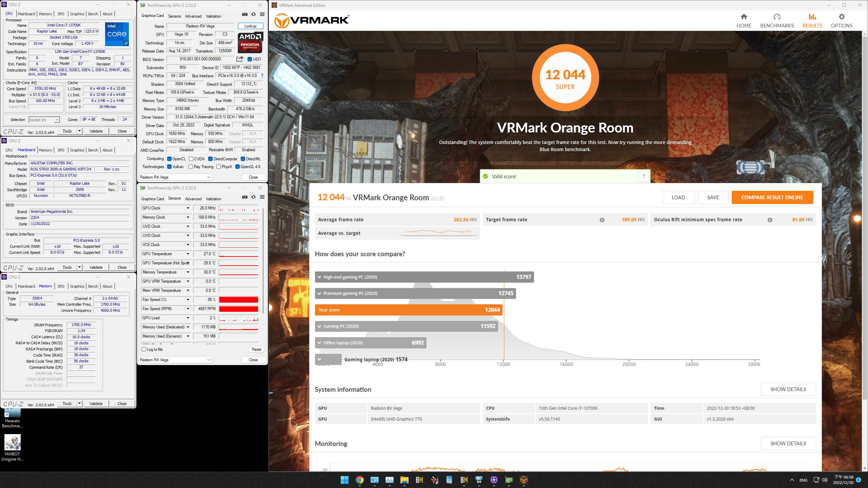Open the GPU Temperature sensor dropdown
The image size is (868, 488).
pos(188,254)
